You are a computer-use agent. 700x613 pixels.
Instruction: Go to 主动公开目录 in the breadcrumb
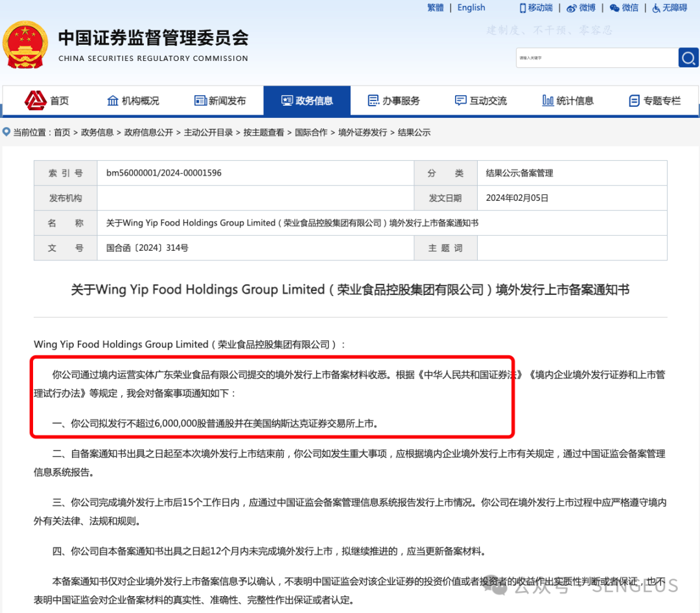(208, 132)
